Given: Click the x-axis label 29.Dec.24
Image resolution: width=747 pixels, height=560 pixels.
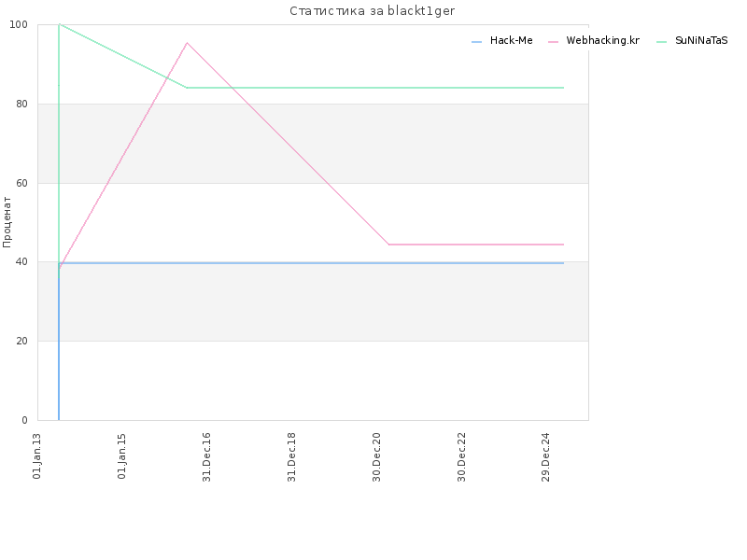Looking at the screenshot, I should pos(546,457).
